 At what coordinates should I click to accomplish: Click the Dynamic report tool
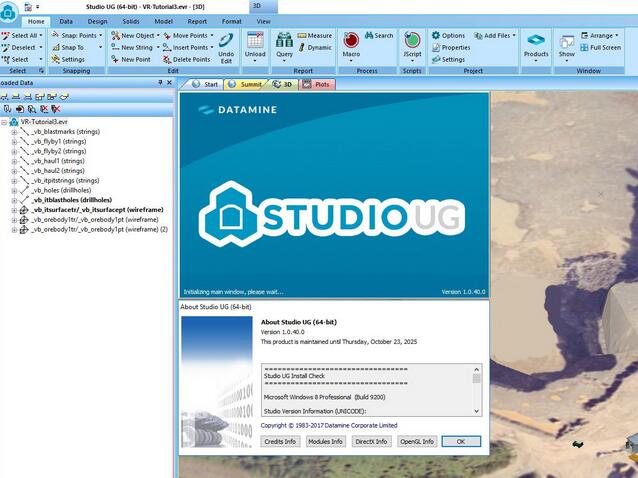(315, 48)
